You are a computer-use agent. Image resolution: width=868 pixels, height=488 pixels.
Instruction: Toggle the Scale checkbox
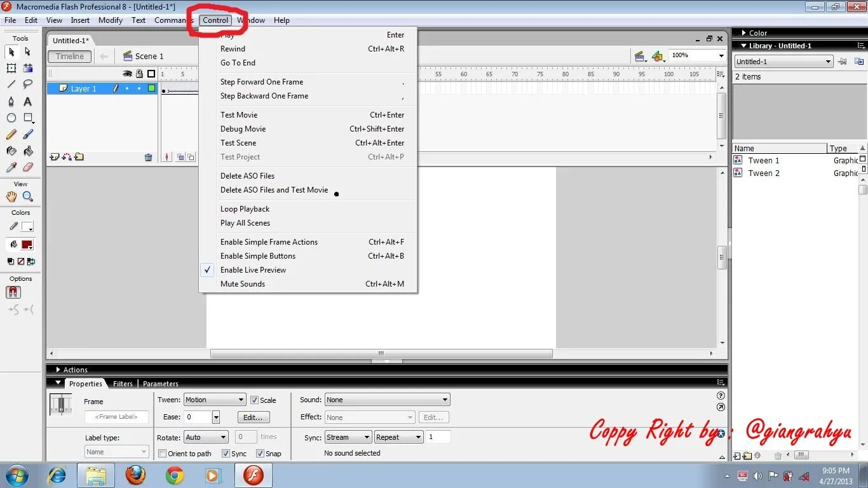(x=254, y=400)
